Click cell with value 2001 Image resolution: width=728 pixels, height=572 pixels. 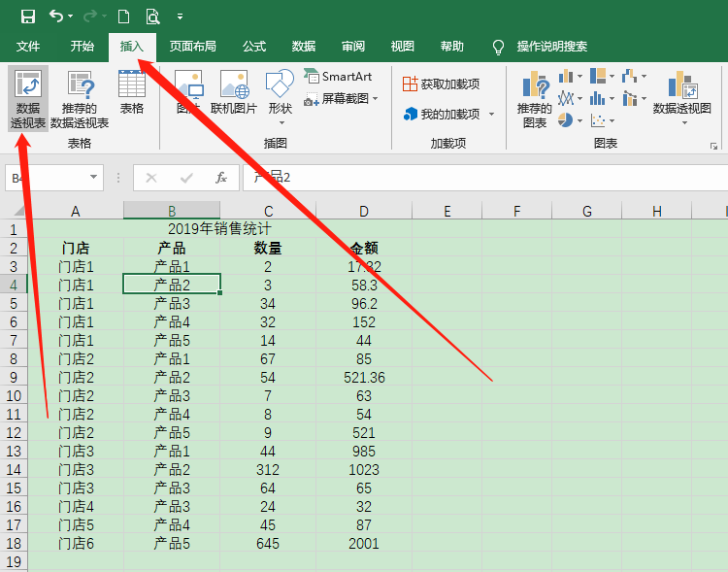(364, 544)
